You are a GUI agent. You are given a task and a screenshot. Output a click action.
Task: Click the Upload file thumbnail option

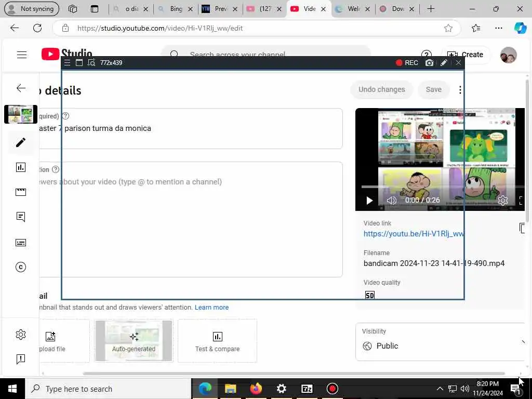pos(64,341)
